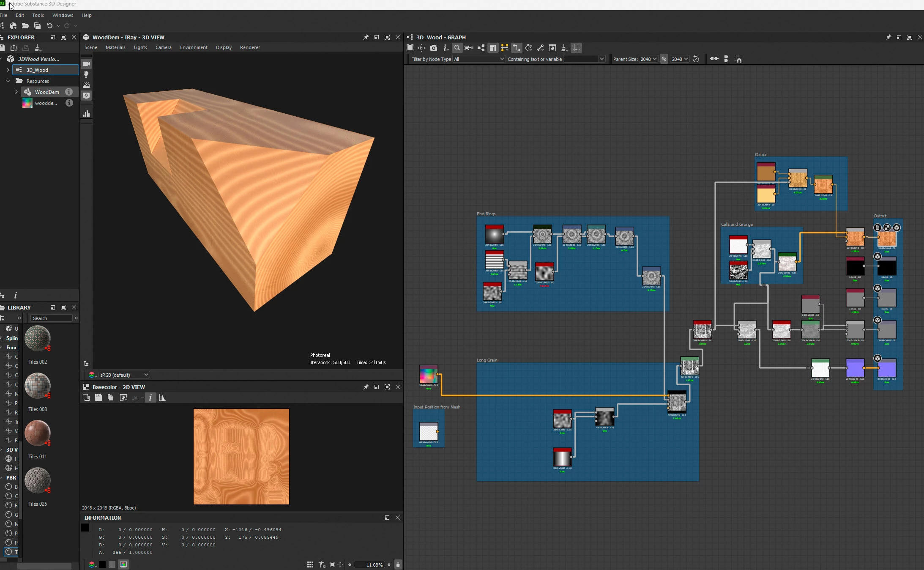Open the Windows menu
924x570 pixels.
tap(63, 15)
